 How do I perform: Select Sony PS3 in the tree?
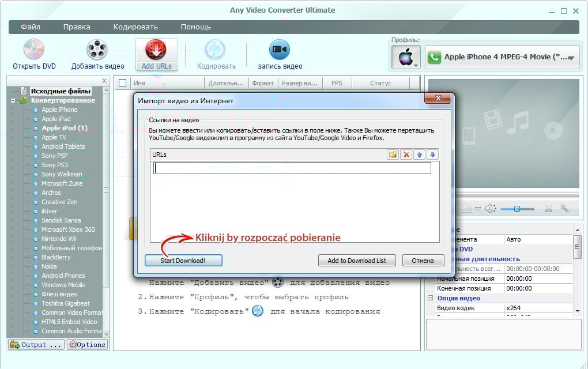coord(55,165)
